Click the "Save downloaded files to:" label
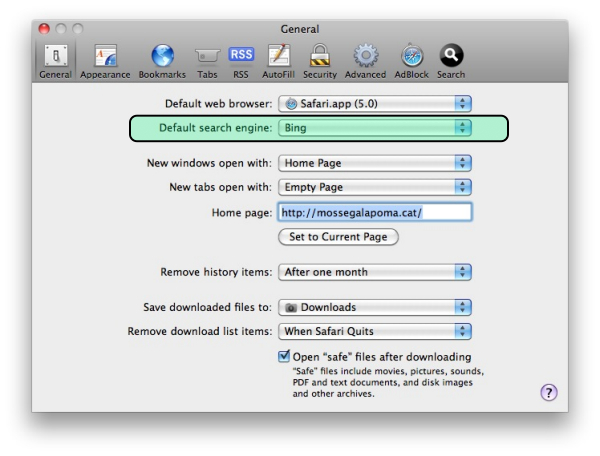This screenshot has height=456, width=600. [x=207, y=307]
